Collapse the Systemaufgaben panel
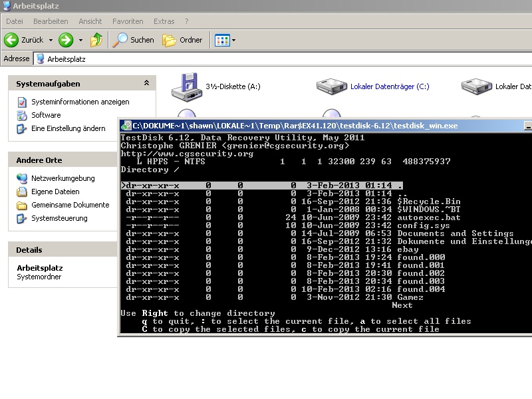The width and height of the screenshot is (532, 399). point(146,82)
